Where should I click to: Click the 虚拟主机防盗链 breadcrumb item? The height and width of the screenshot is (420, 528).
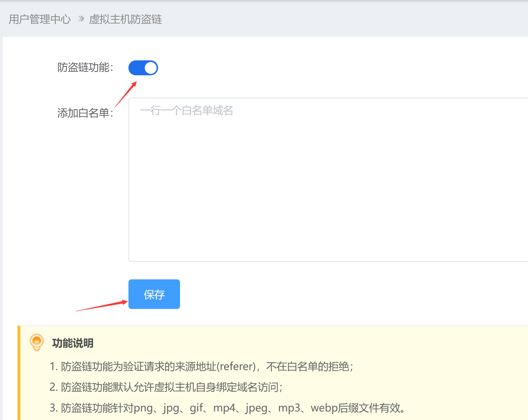(x=125, y=19)
